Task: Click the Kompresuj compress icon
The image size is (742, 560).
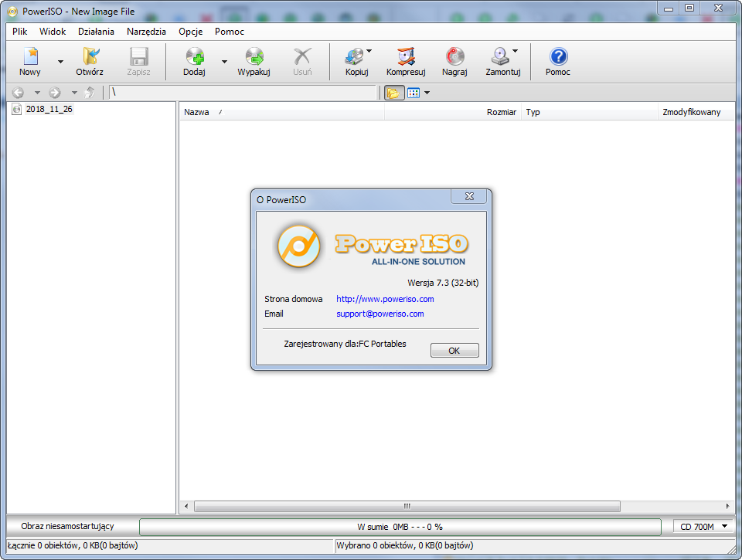Action: coord(406,56)
